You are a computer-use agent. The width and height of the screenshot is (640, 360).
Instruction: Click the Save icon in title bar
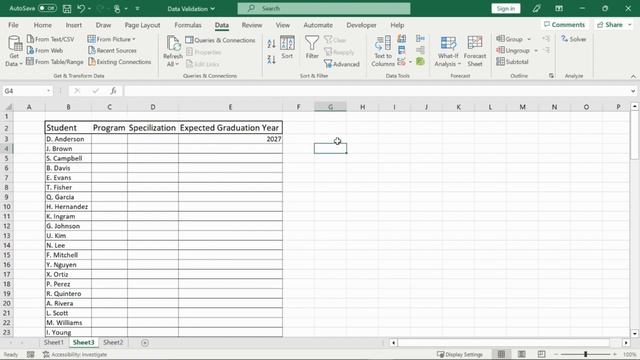67,9
